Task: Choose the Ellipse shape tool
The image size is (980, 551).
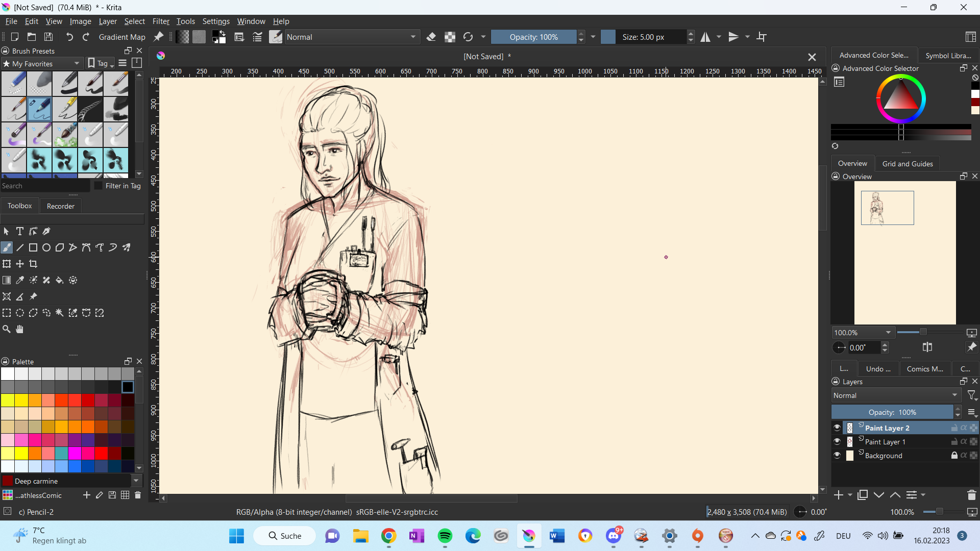Action: click(46, 248)
